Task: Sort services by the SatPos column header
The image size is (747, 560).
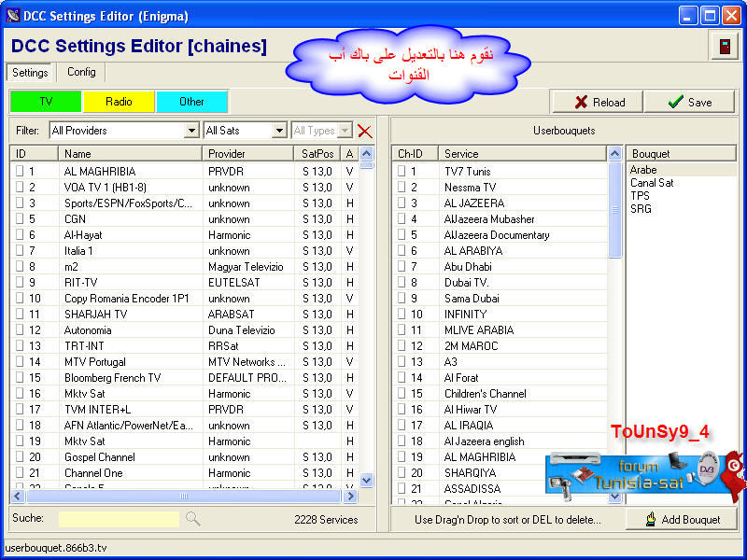Action: [x=317, y=154]
